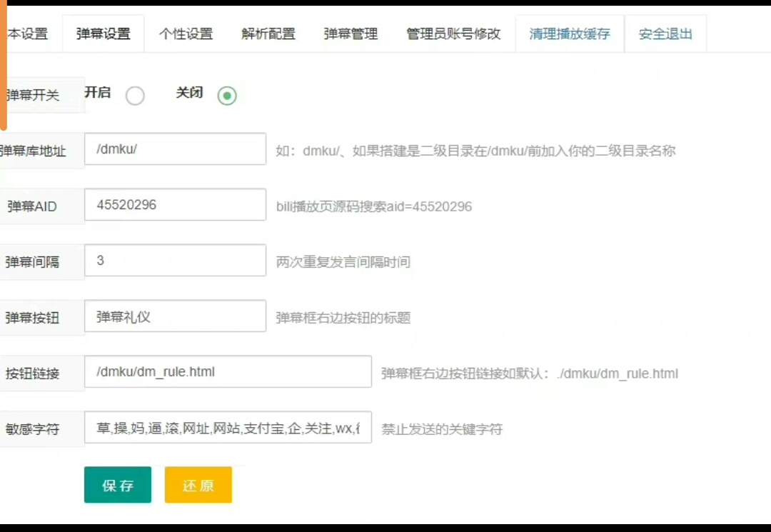Select the 开启 radio button for 弹幕开关
Screen dimensions: 771x532
tap(135, 96)
